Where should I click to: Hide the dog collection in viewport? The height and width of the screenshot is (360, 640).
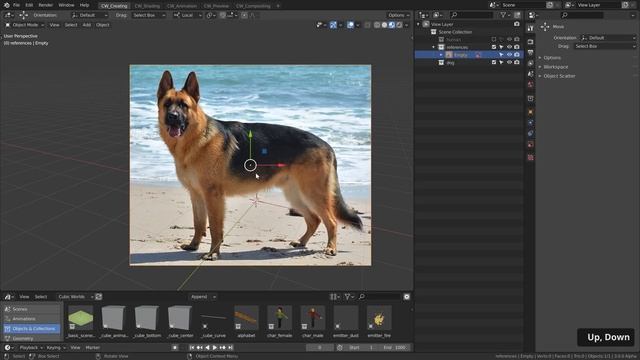(509, 62)
